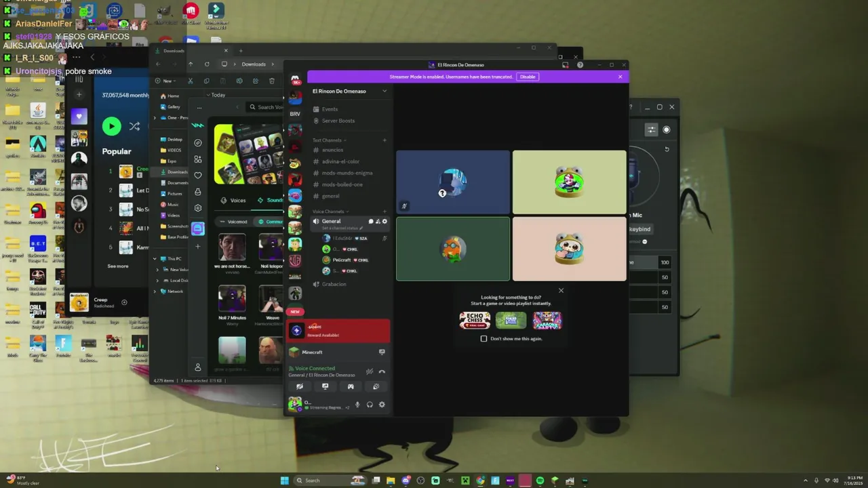Open Discord help question-mark icon in title bar

580,65
